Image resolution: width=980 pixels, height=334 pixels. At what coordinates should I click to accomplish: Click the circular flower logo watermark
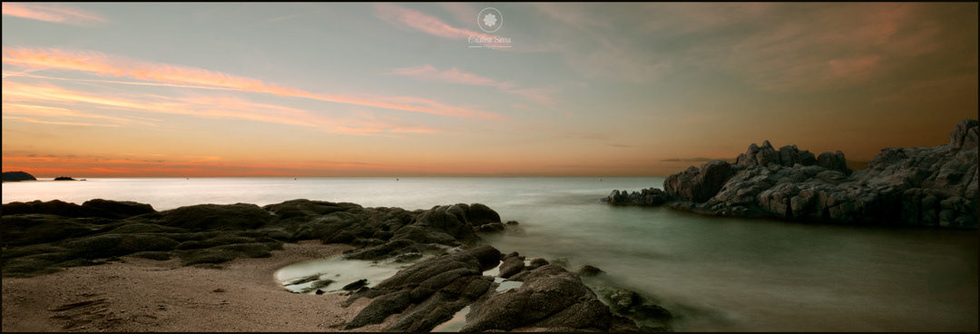[x=490, y=20]
